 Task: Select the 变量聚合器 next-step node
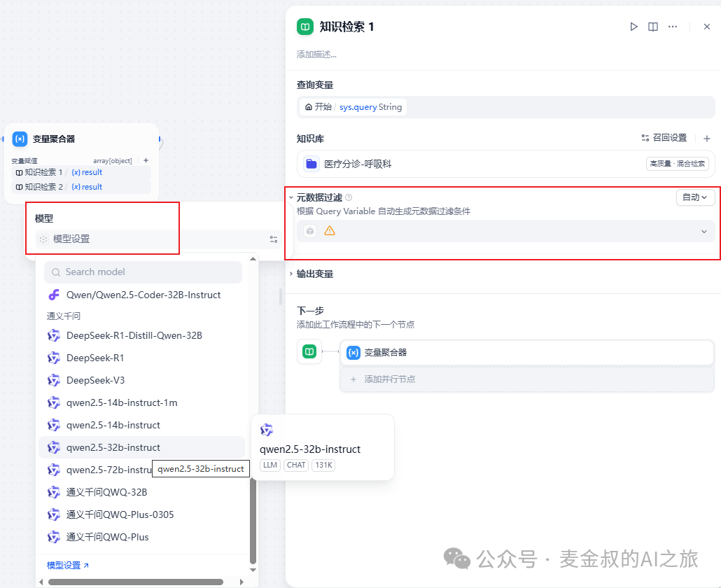click(x=526, y=353)
